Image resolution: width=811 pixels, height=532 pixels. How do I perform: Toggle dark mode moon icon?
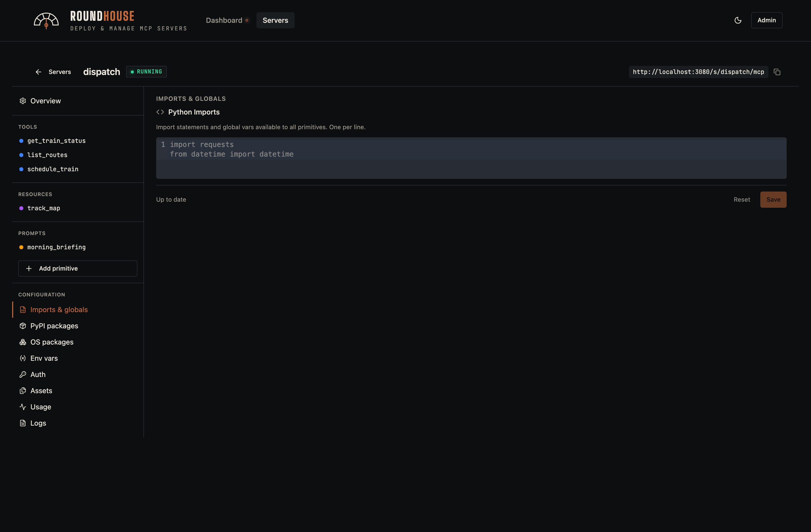click(x=738, y=21)
